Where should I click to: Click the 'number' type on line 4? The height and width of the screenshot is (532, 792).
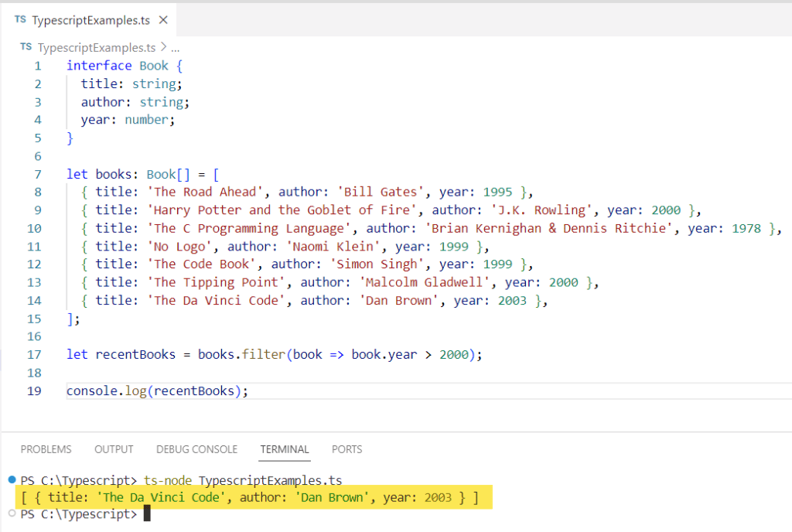tap(146, 120)
